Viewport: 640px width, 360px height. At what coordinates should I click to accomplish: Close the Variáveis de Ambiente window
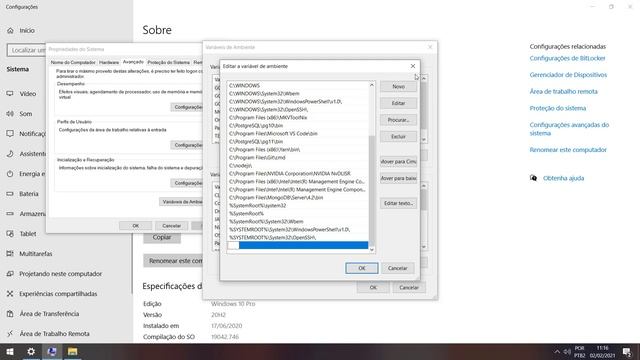click(430, 47)
